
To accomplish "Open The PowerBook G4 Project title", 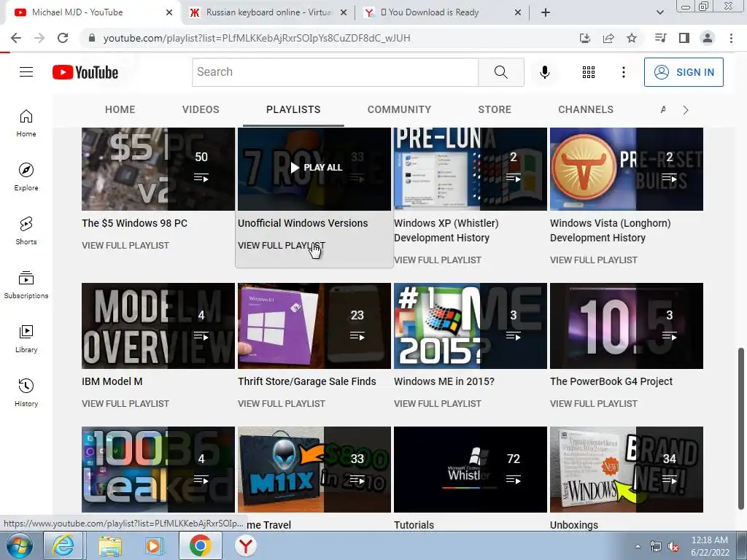I will (x=611, y=381).
